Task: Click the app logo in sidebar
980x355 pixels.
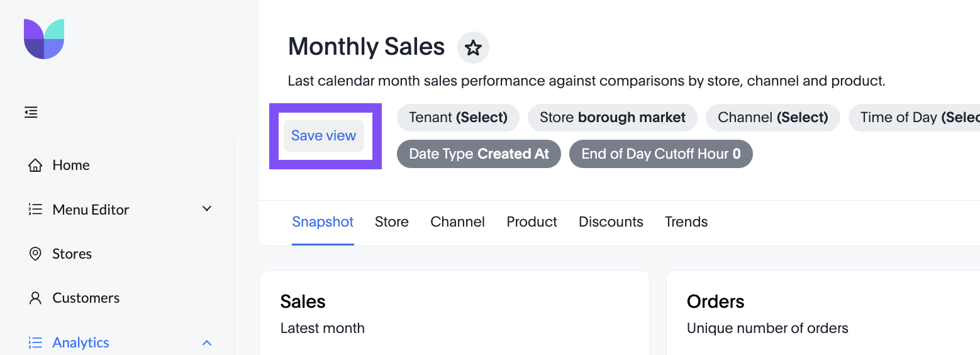Action: (44, 39)
